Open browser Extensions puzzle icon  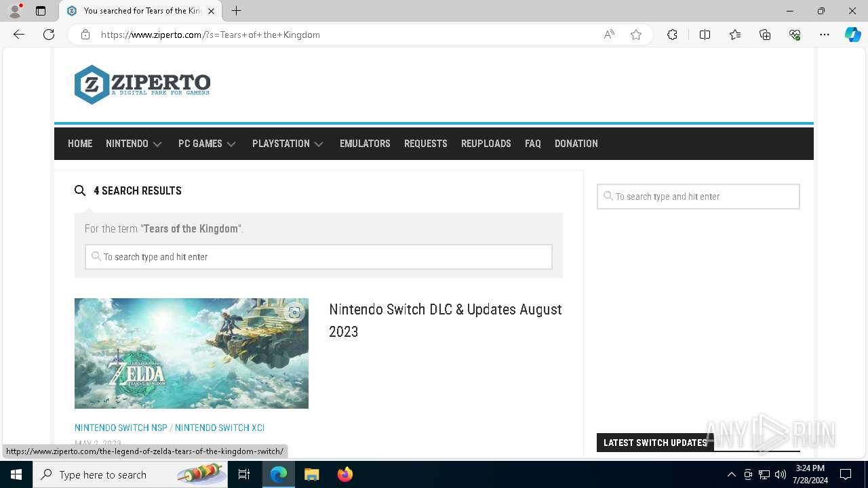672,35
